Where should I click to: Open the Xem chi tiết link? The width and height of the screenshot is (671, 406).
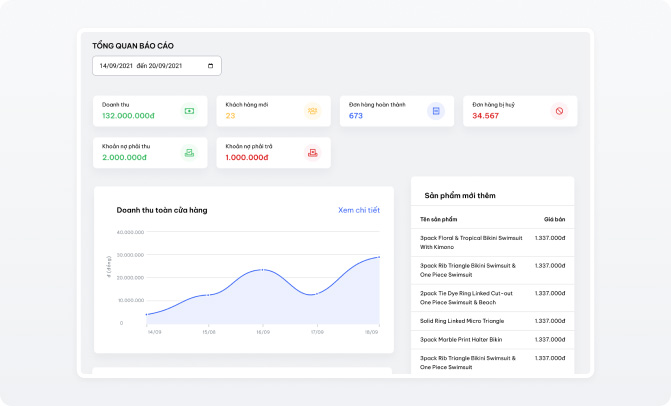point(359,210)
